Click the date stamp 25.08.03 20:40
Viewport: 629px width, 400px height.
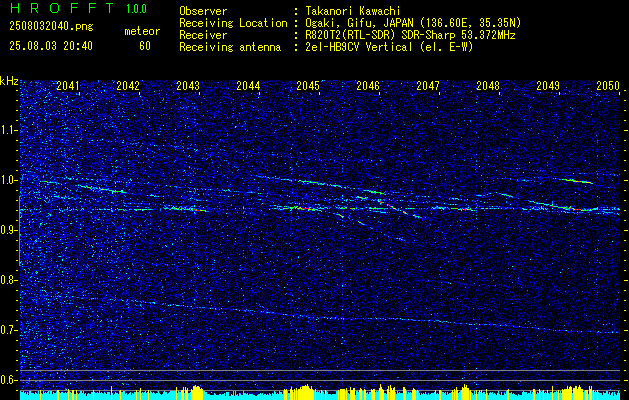tap(51, 46)
